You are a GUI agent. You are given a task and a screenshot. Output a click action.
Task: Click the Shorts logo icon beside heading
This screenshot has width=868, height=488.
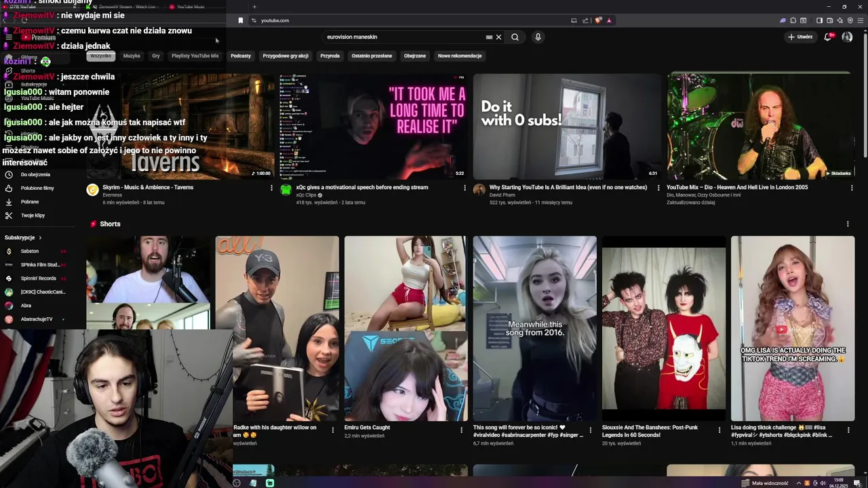[x=93, y=224]
